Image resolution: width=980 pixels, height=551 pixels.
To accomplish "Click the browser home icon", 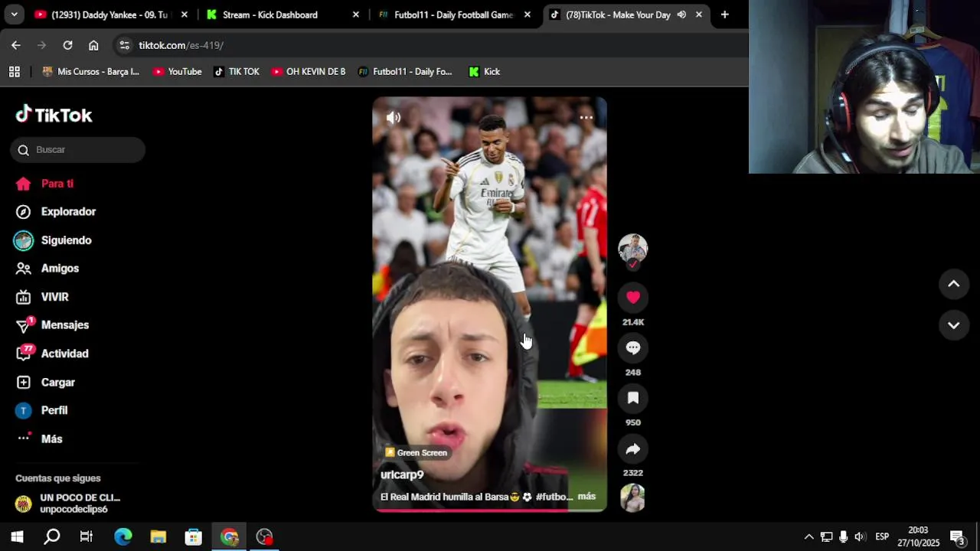I will [x=93, y=45].
